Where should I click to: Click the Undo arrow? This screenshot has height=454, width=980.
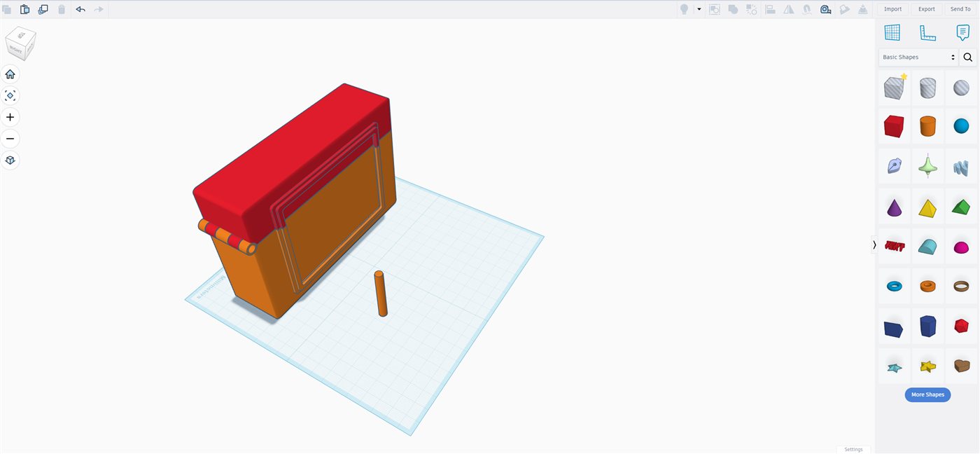click(x=80, y=9)
